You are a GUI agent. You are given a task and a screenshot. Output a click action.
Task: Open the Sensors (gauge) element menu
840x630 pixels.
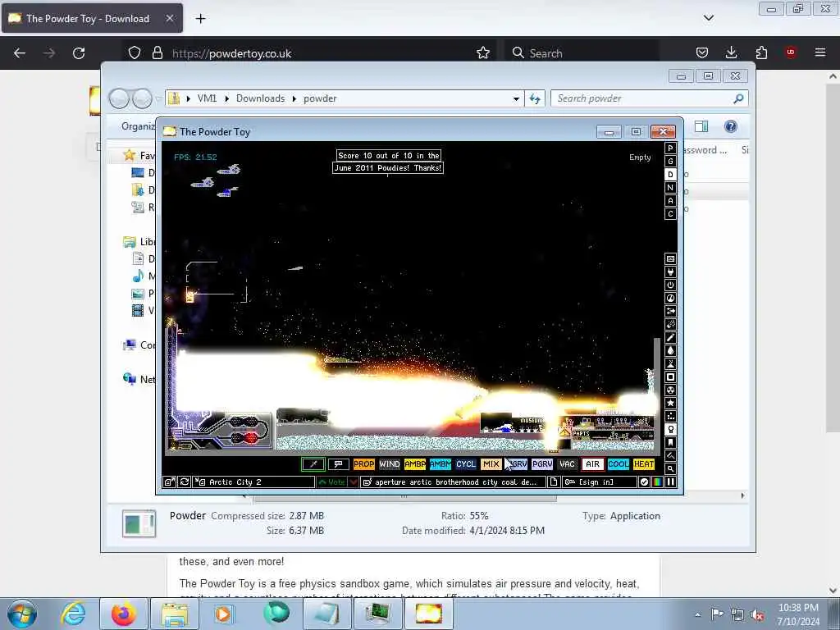[x=670, y=299]
